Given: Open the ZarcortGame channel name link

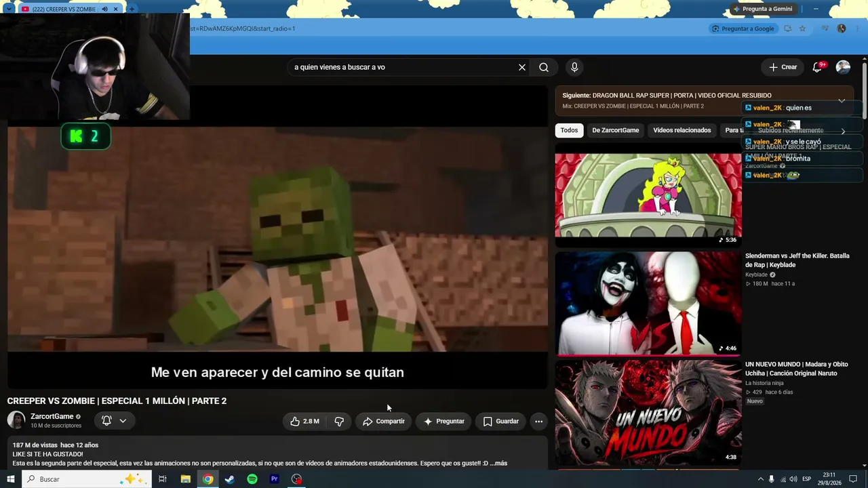Looking at the screenshot, I should [52, 416].
